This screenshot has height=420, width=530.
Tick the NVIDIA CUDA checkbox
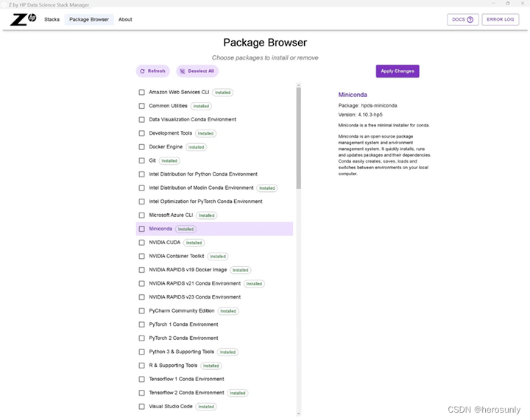coord(142,243)
